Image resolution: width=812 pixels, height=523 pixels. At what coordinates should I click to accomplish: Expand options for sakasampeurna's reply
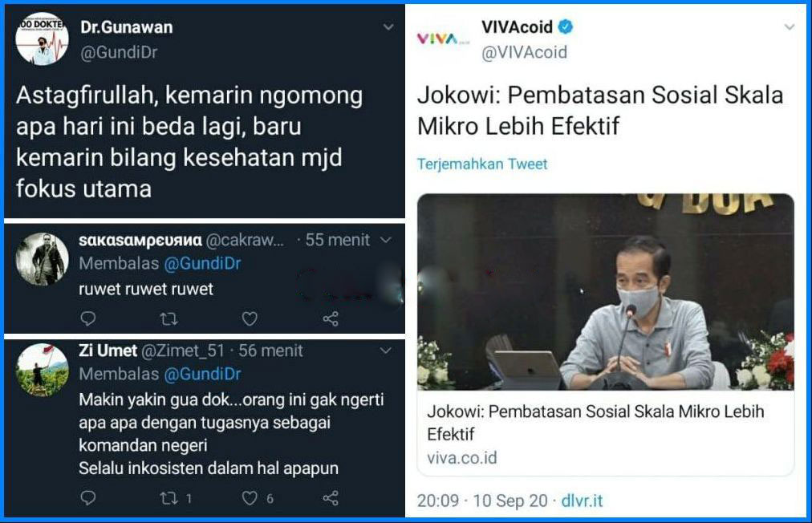click(x=386, y=240)
